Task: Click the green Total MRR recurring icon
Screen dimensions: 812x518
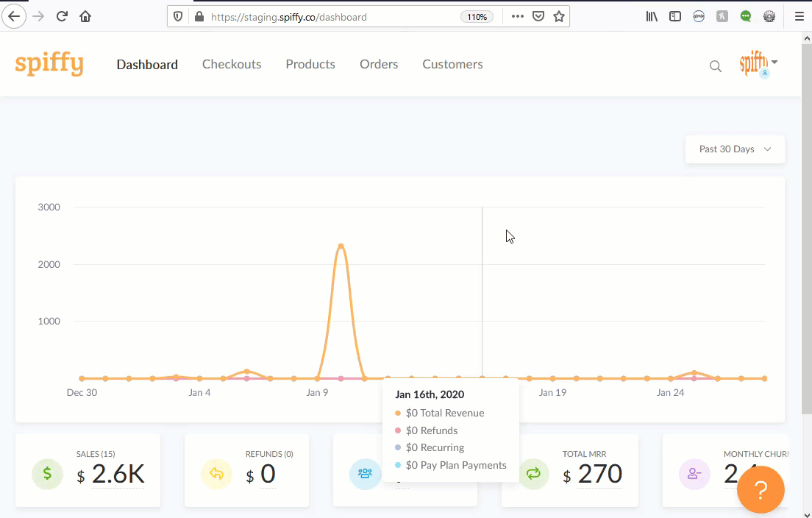Action: click(x=533, y=473)
